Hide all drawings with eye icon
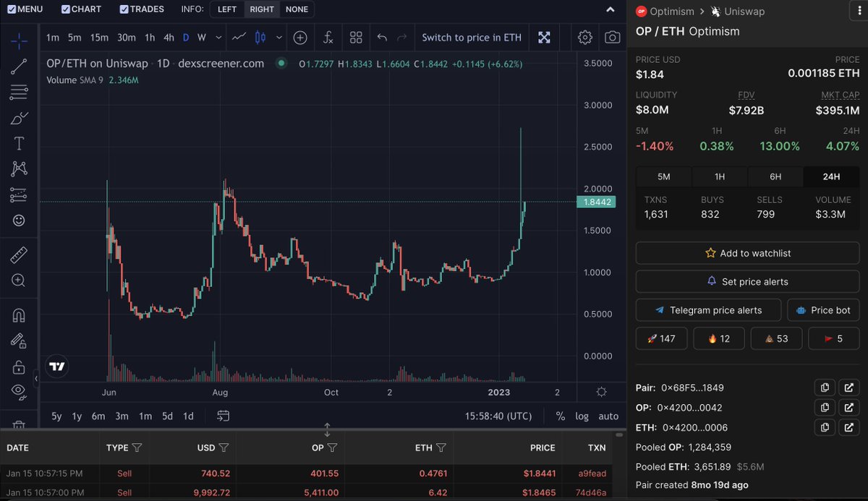 [x=20, y=392]
